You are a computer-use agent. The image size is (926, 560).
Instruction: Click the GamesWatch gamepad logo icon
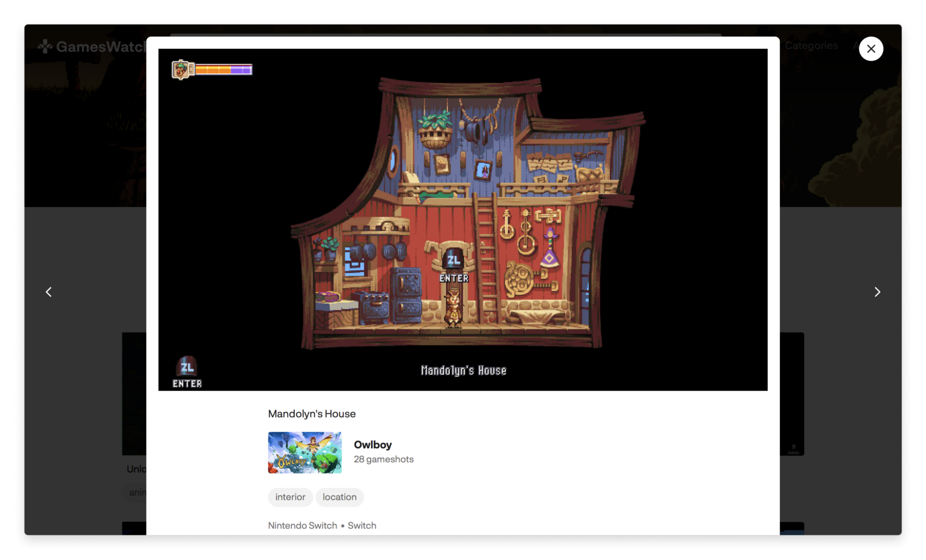44,46
